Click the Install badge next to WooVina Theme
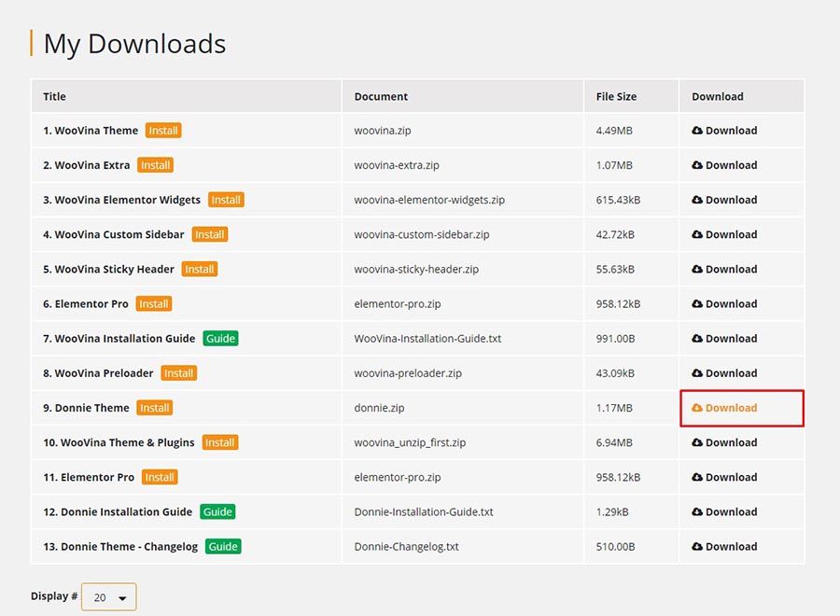The width and height of the screenshot is (840, 616). pyautogui.click(x=163, y=130)
